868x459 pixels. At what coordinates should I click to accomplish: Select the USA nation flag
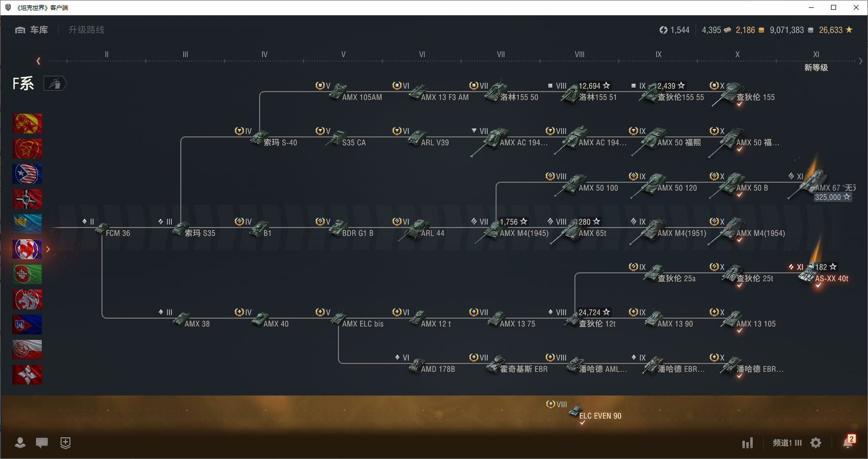coord(27,174)
